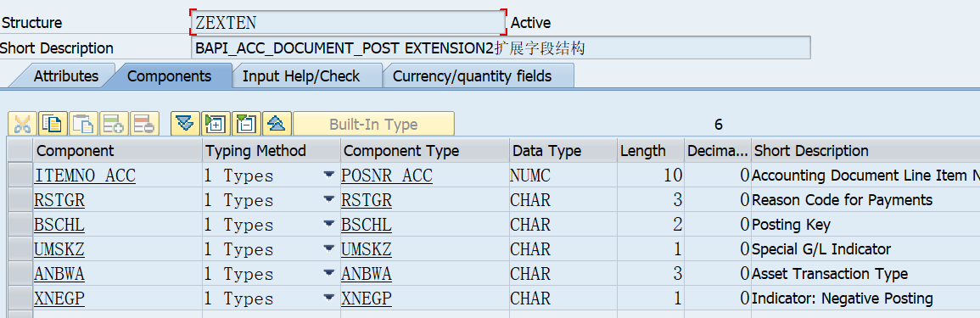
Task: Open component type UMSKZ link
Action: 367,248
